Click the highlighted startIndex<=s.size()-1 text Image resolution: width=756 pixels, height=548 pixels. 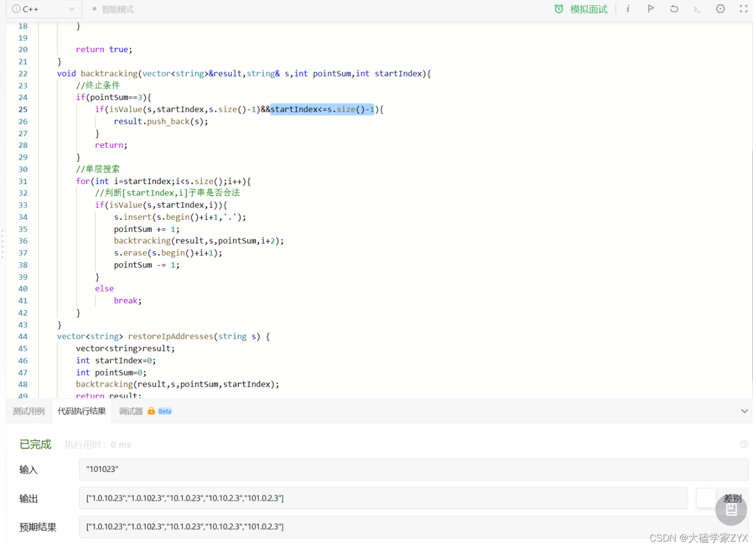(322, 110)
